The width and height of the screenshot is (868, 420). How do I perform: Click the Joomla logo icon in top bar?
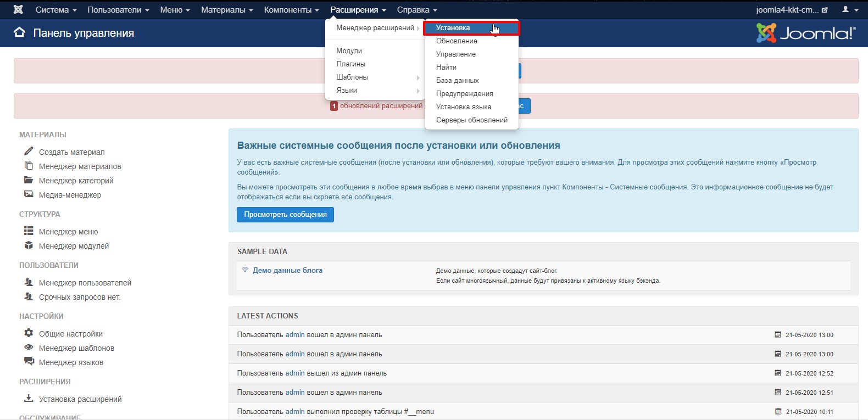18,9
